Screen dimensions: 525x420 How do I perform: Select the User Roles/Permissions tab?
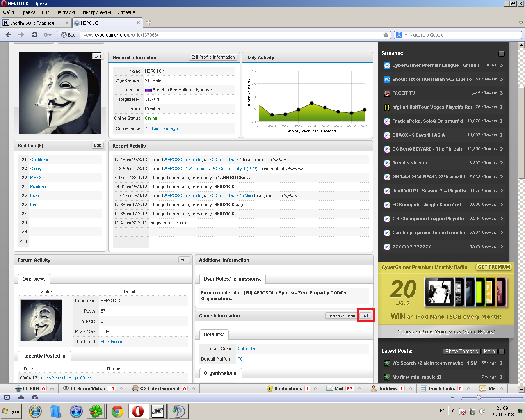point(232,279)
